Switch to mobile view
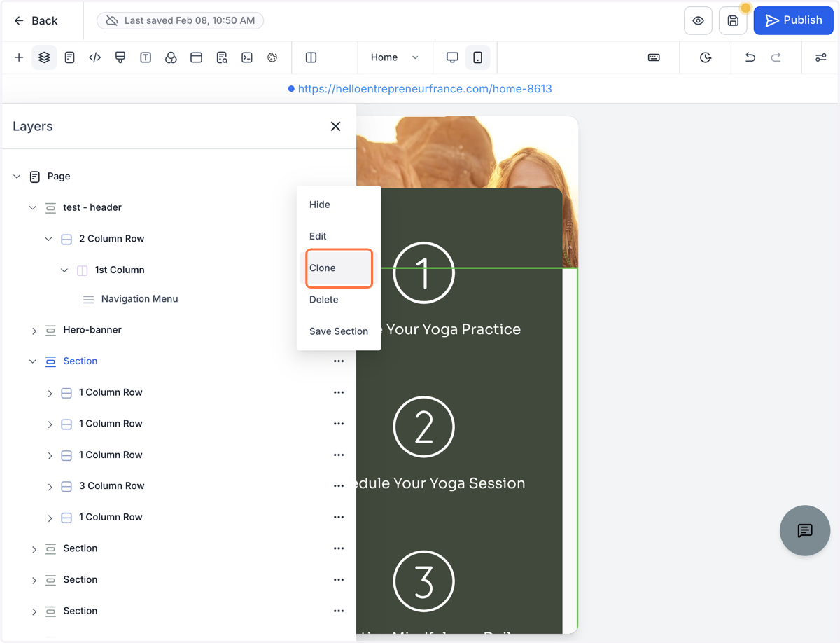The width and height of the screenshot is (840, 643). coord(477,57)
